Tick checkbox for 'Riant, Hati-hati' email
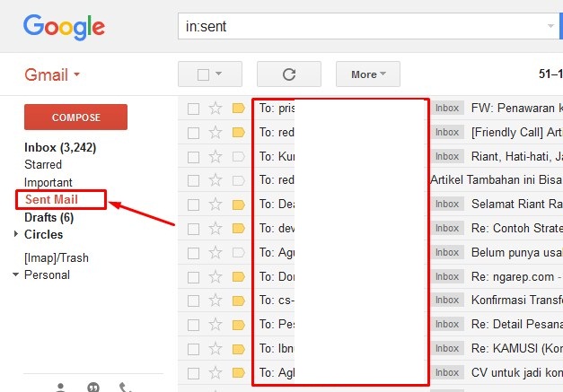This screenshot has height=392, width=563. coord(194,157)
